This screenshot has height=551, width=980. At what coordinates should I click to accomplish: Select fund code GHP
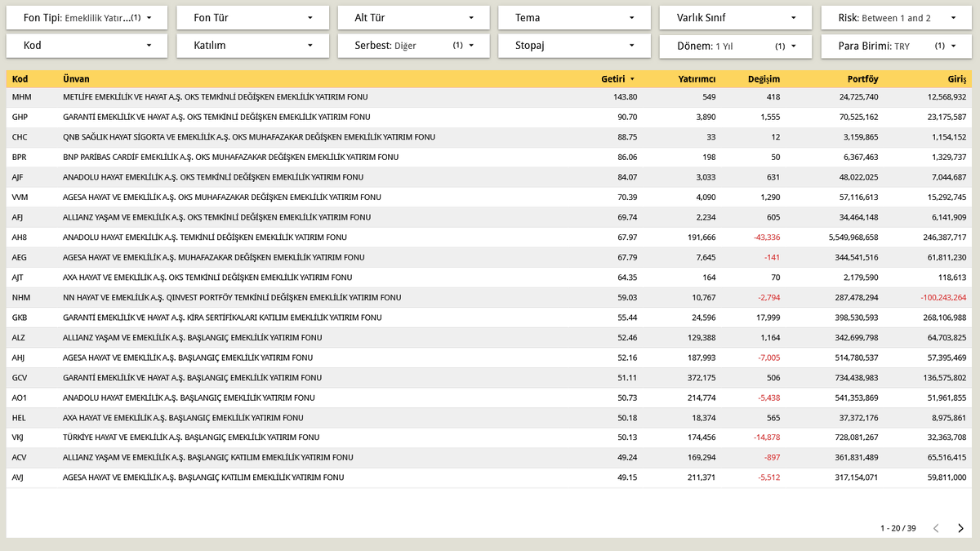(20, 118)
